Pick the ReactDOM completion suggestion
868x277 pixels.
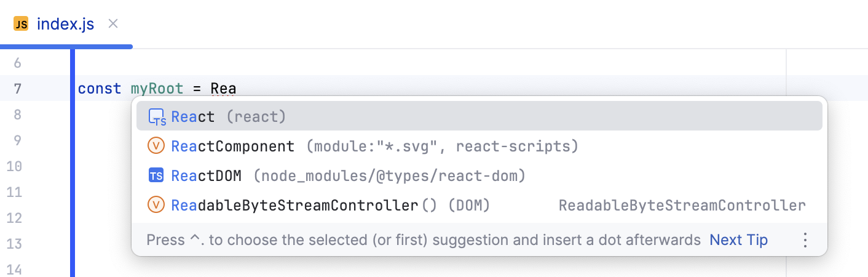[206, 176]
